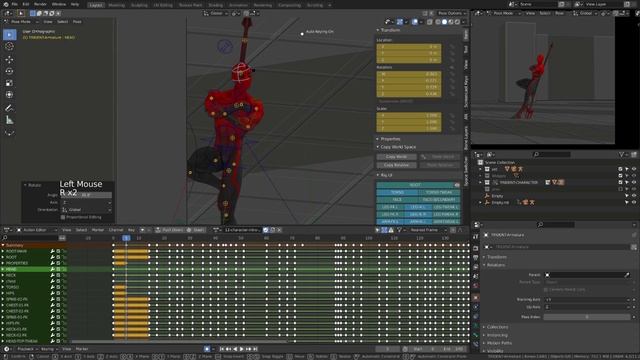The width and height of the screenshot is (640, 360).
Task: Click the Empty object icon in outliner
Action: 487,196
